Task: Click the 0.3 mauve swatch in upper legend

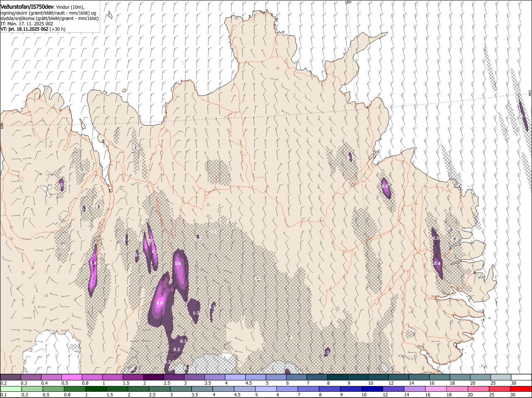Action: tap(31, 377)
